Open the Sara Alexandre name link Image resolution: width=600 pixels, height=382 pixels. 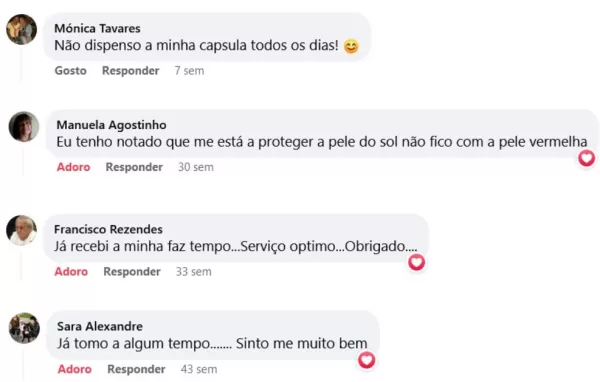click(x=100, y=326)
